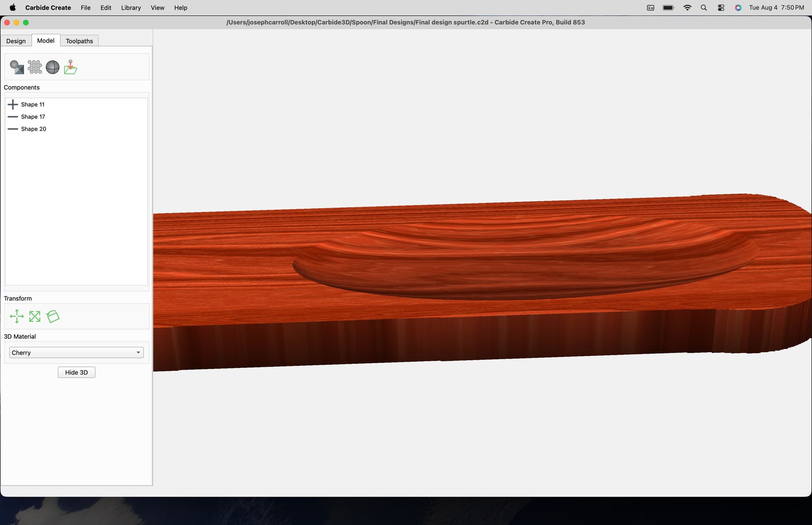The image size is (812, 525).
Task: Open Control Center in menu bar
Action: 721,8
